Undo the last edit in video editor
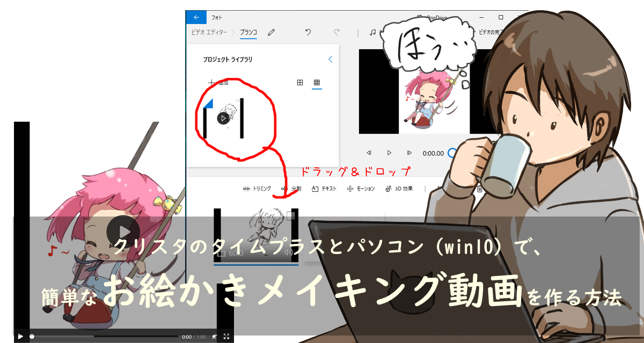 tap(308, 33)
